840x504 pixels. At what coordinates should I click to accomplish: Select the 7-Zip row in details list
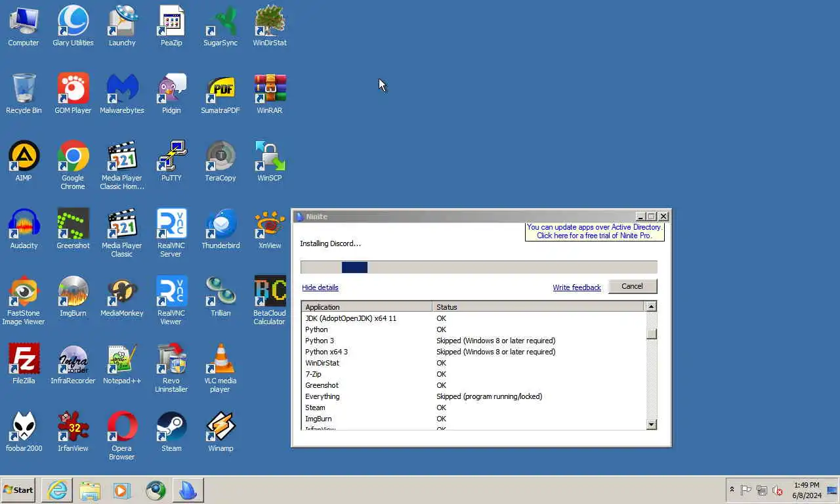point(473,374)
